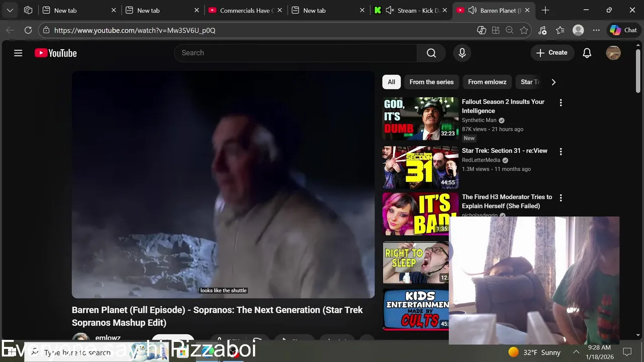View site information lock icon
Image resolution: width=644 pixels, height=362 pixels.
pyautogui.click(x=46, y=30)
